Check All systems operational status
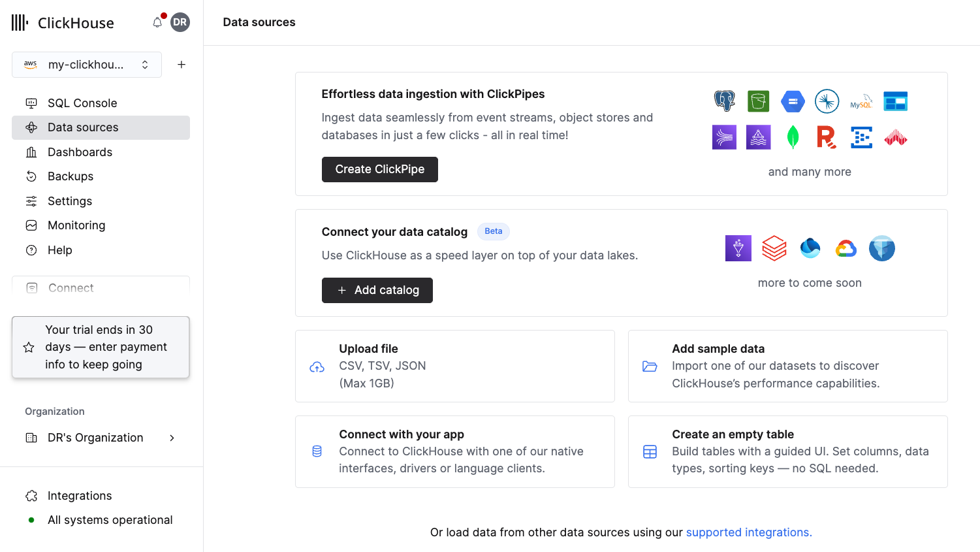Viewport: 980px width, 552px height. [101, 520]
